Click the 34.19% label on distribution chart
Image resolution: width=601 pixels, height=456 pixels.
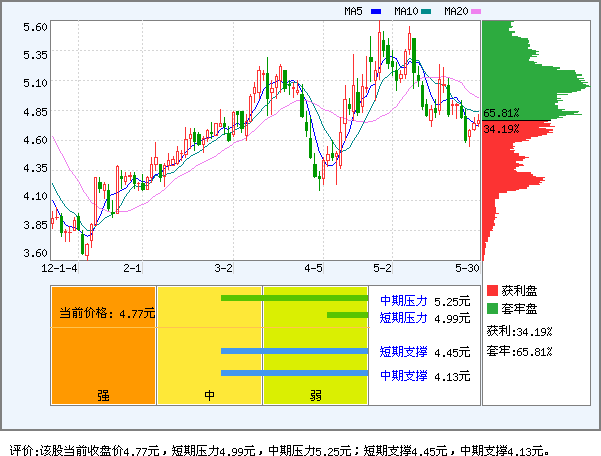501,129
